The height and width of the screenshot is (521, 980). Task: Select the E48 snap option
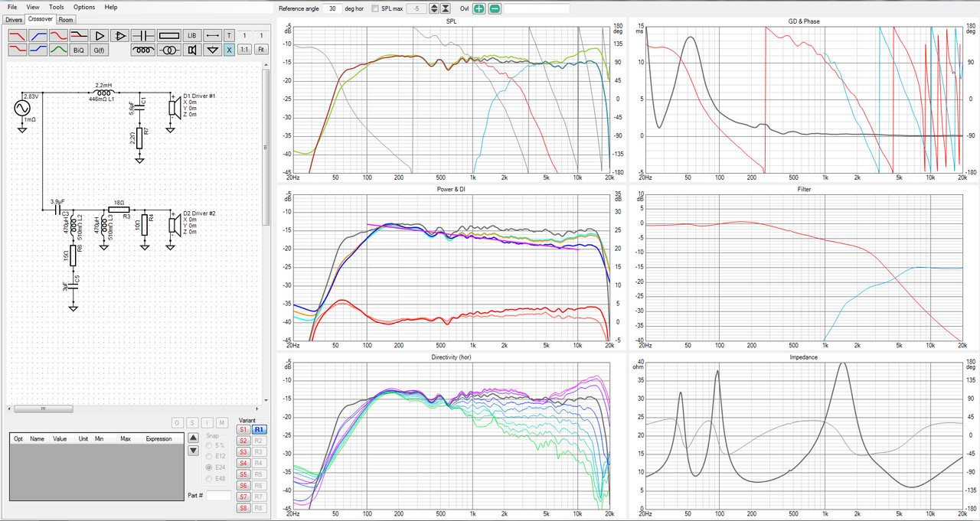[x=216, y=478]
